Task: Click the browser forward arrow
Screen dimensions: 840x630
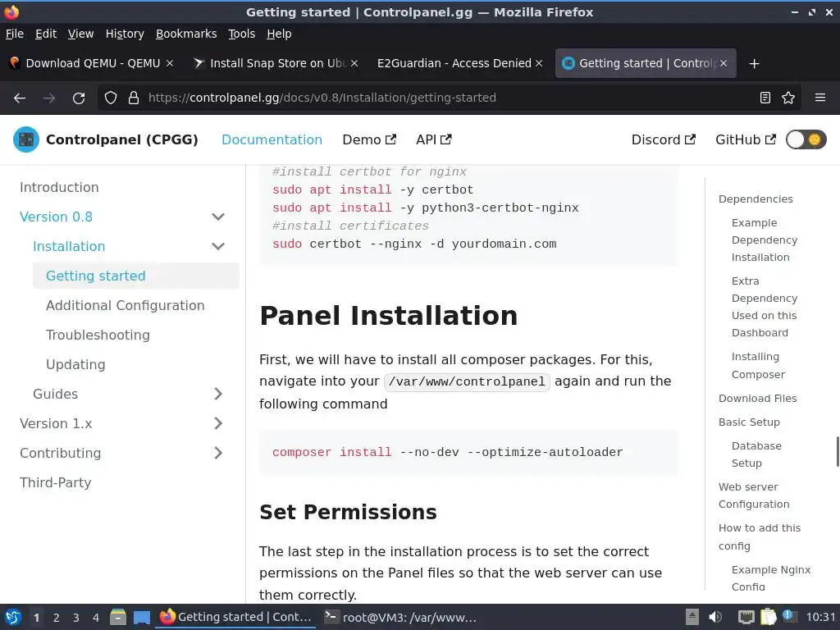Action: coord(49,98)
